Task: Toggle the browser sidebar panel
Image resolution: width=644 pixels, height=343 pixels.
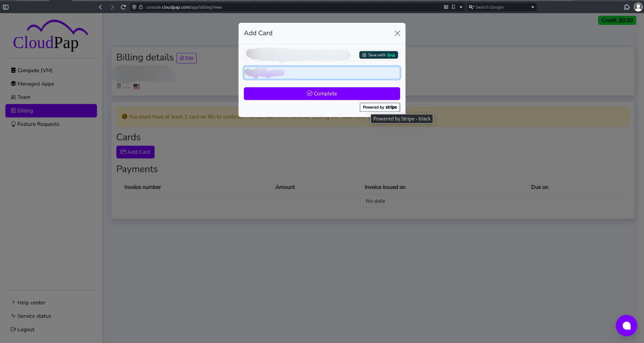Action: (x=6, y=7)
